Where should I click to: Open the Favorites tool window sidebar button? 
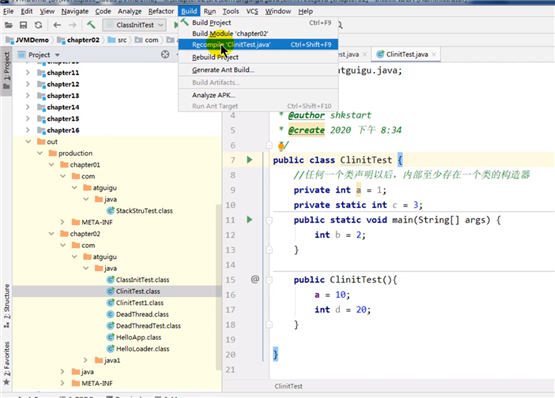7,363
